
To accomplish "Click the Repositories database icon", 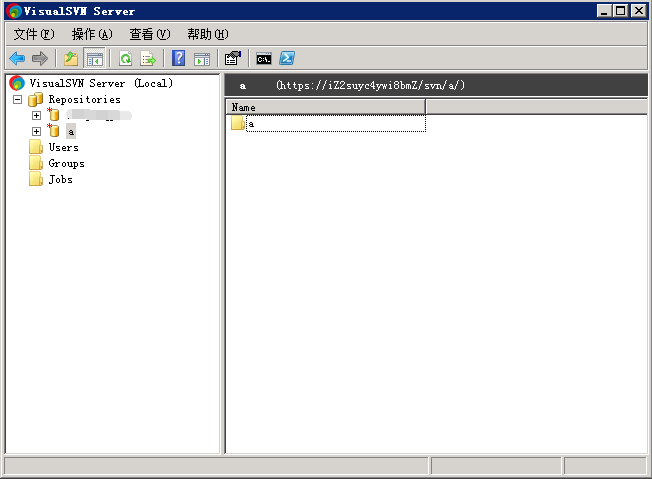I will 36,100.
